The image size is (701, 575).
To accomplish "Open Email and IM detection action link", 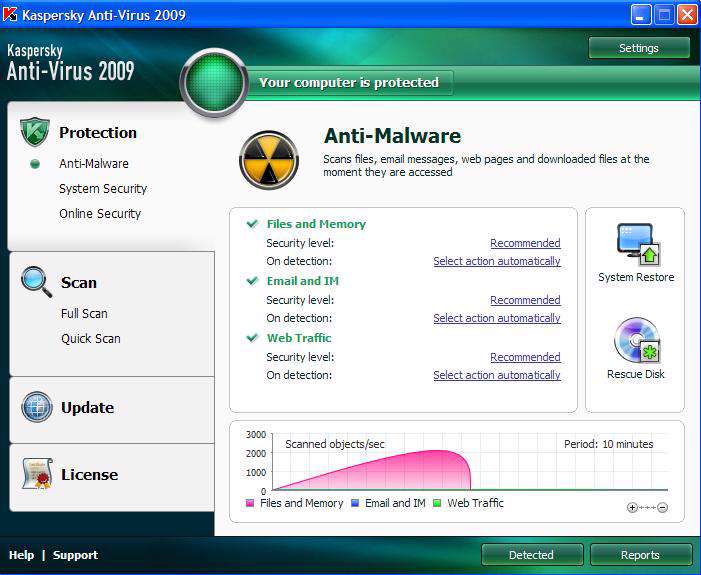I will 497,318.
